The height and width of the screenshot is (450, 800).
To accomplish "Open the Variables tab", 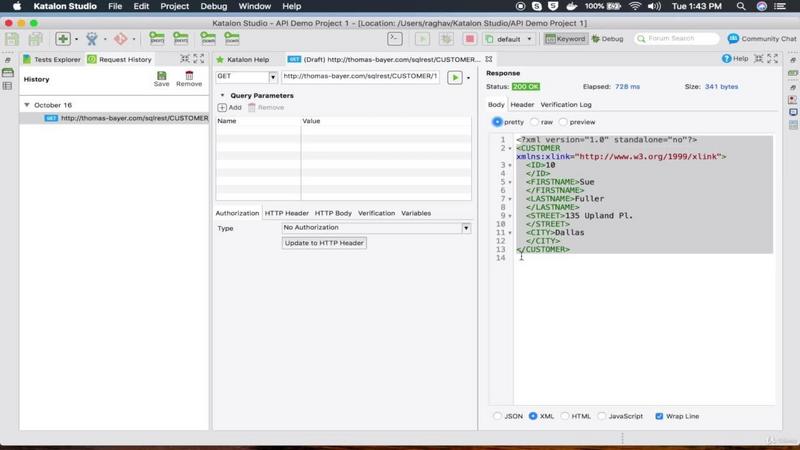I will tap(416, 213).
